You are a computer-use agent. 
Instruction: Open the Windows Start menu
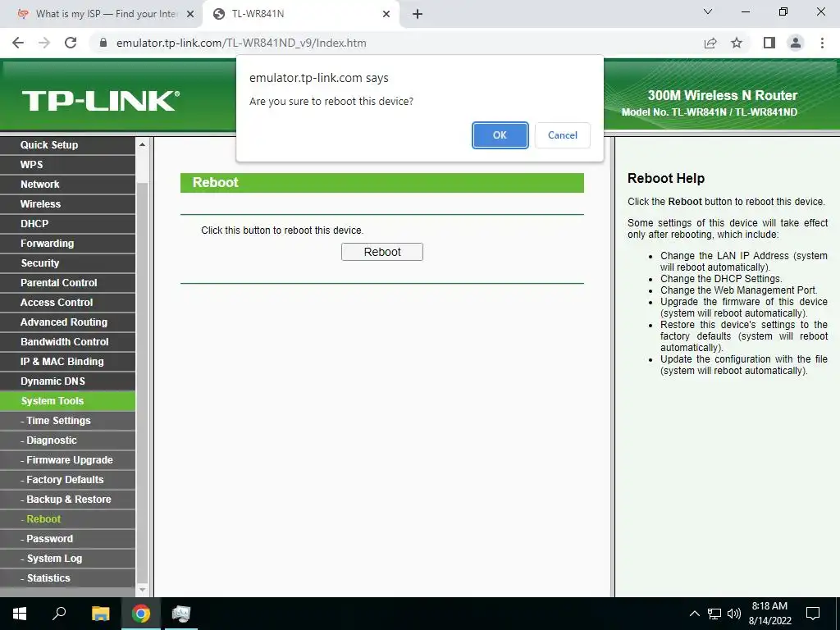pyautogui.click(x=20, y=614)
